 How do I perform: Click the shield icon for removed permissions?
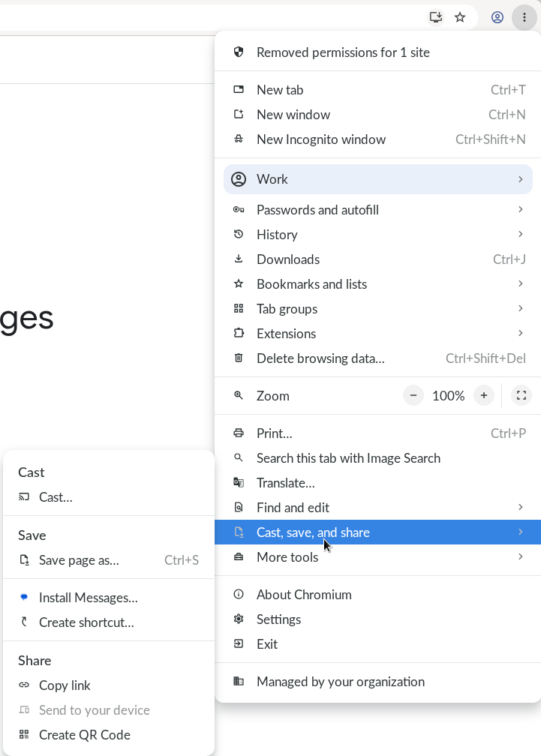tap(239, 52)
